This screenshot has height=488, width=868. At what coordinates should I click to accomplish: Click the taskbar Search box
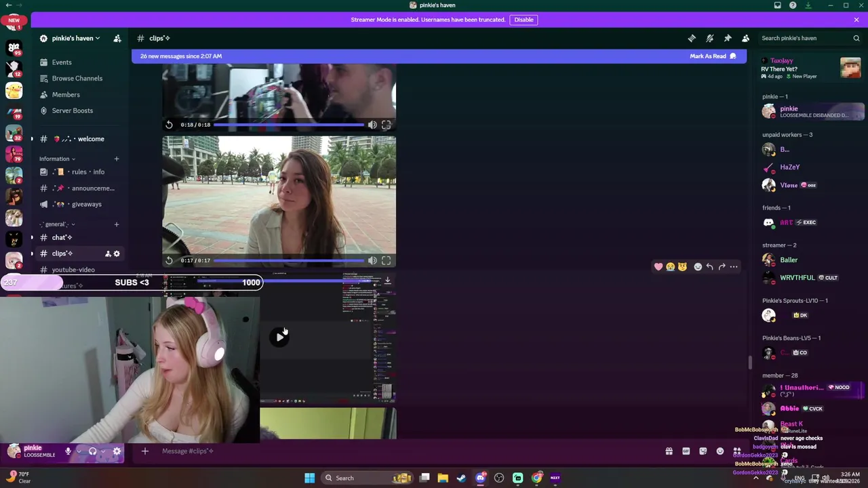366,478
